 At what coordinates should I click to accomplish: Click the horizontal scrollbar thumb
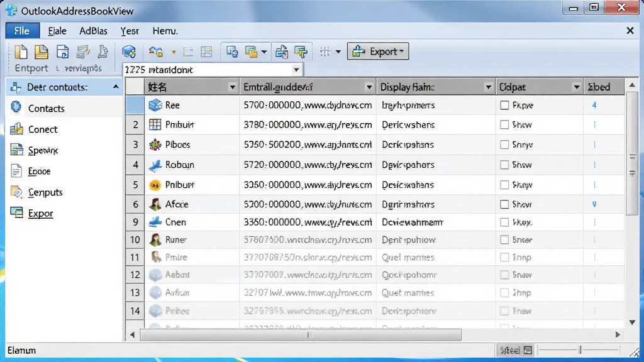[x=301, y=335]
